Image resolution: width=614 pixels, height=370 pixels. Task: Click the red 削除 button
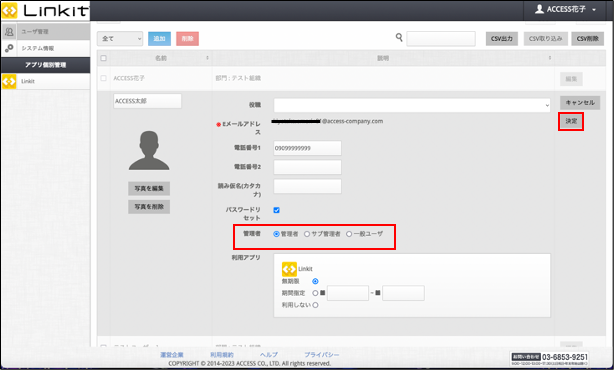click(x=188, y=38)
